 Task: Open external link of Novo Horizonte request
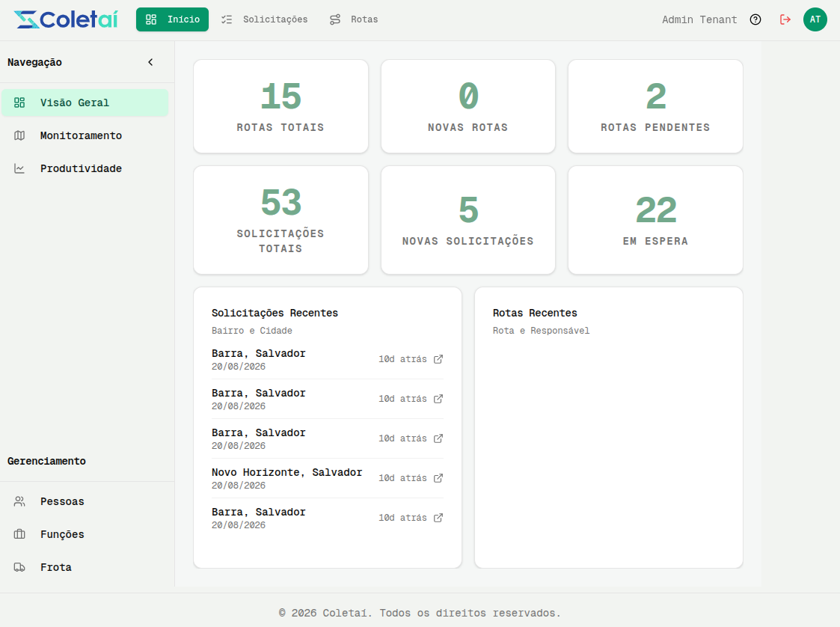click(x=438, y=478)
